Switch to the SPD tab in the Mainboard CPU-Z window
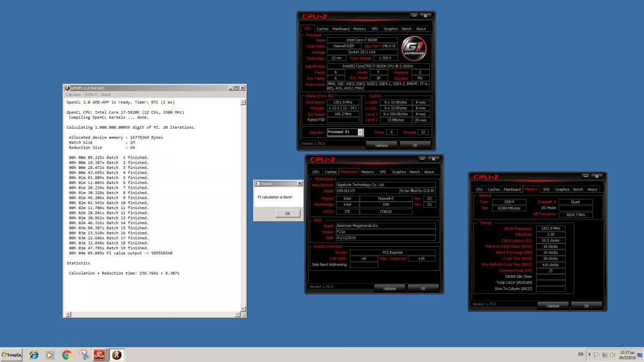 [383, 172]
